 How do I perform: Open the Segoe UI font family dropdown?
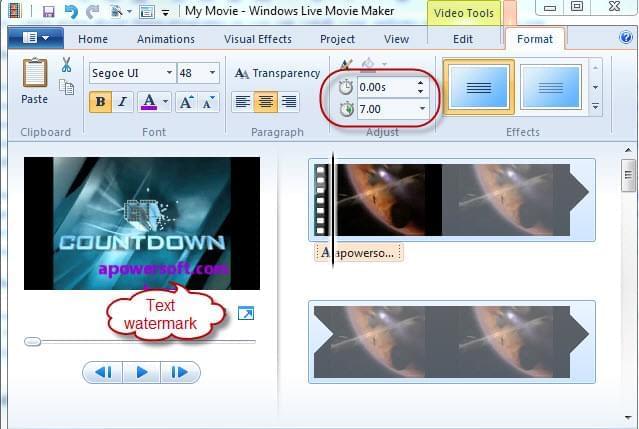tap(130, 73)
